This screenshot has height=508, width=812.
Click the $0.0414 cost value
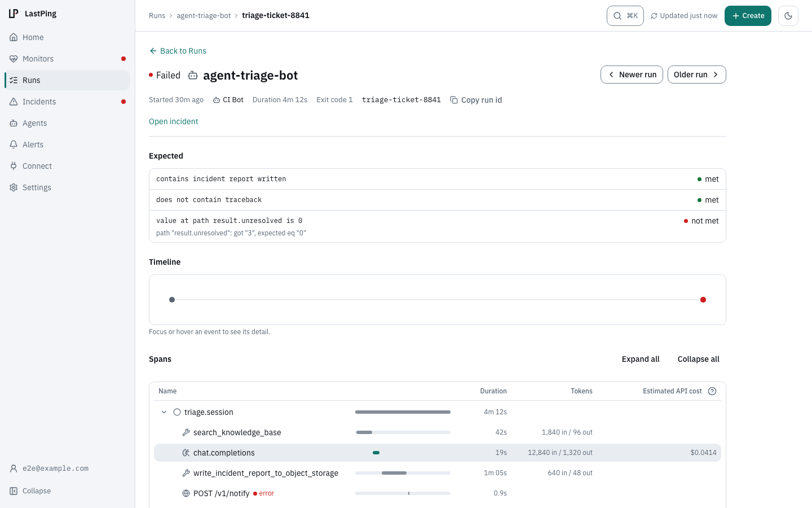703,453
